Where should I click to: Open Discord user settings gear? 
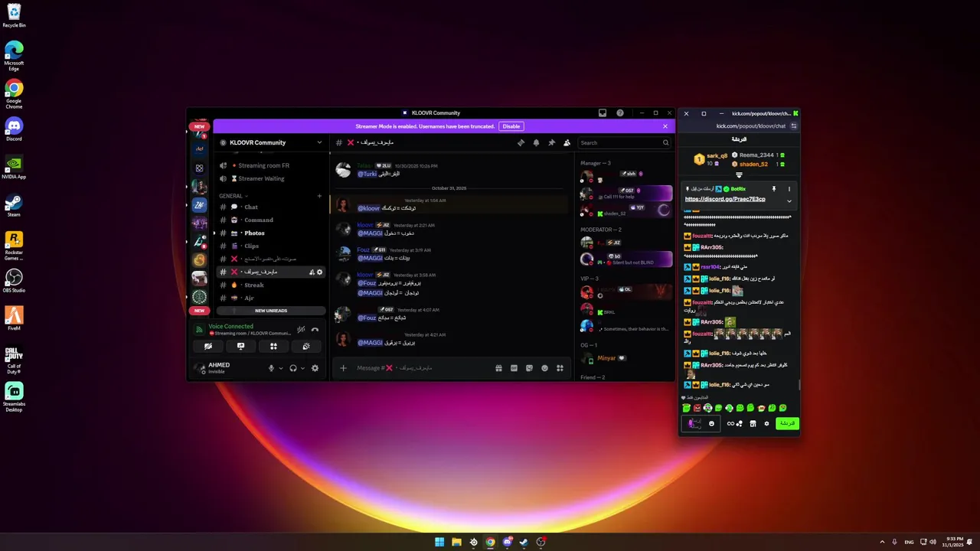pos(315,368)
